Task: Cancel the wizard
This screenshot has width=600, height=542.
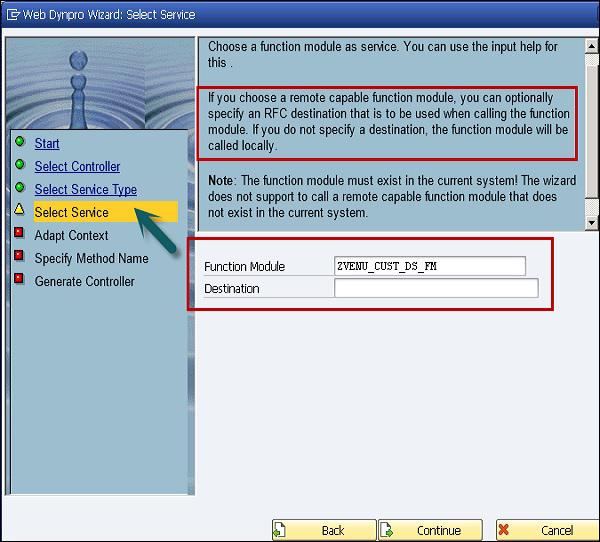Action: (x=548, y=530)
